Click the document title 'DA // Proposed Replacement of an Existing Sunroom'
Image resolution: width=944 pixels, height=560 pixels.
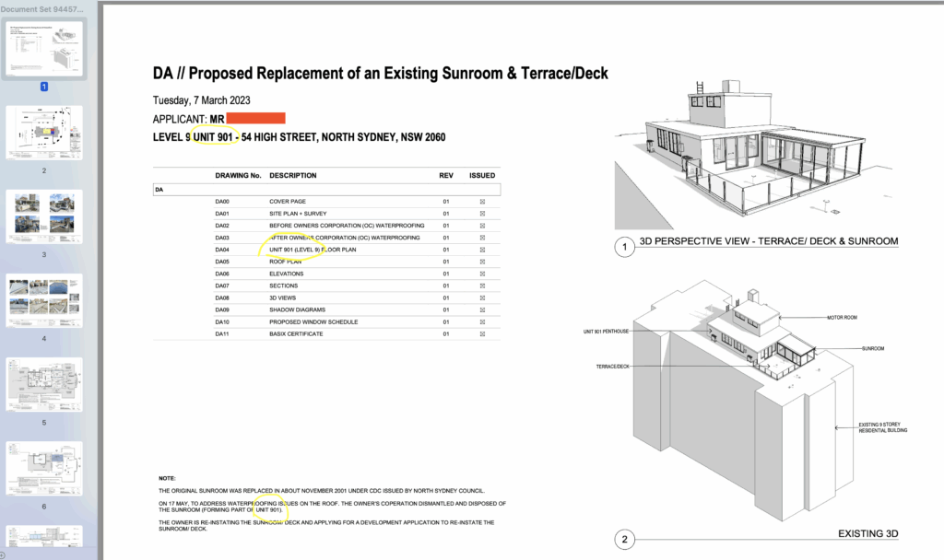pos(380,74)
